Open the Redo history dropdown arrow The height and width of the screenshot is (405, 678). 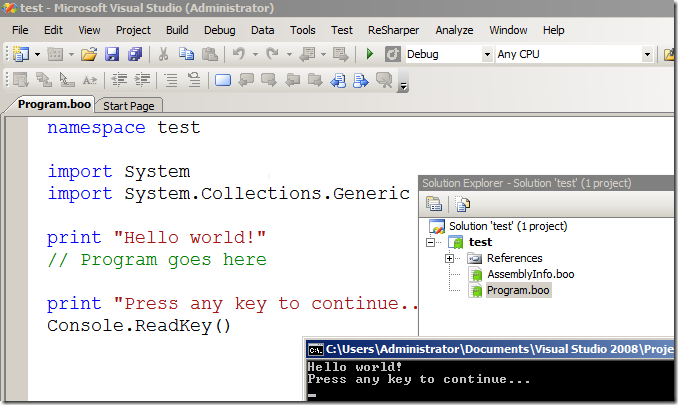[289, 54]
